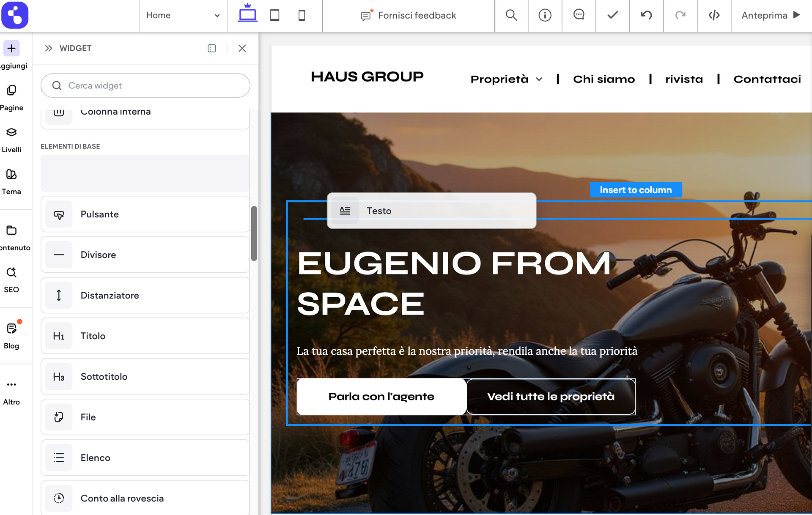Viewport: 812px width, 515px height.
Task: Select the Divisore widget
Action: [x=145, y=255]
